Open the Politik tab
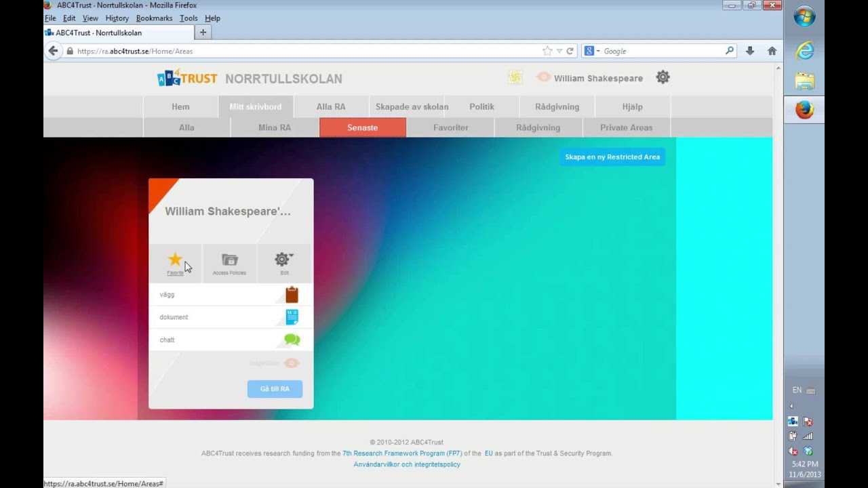The width and height of the screenshot is (868, 488). tap(481, 106)
